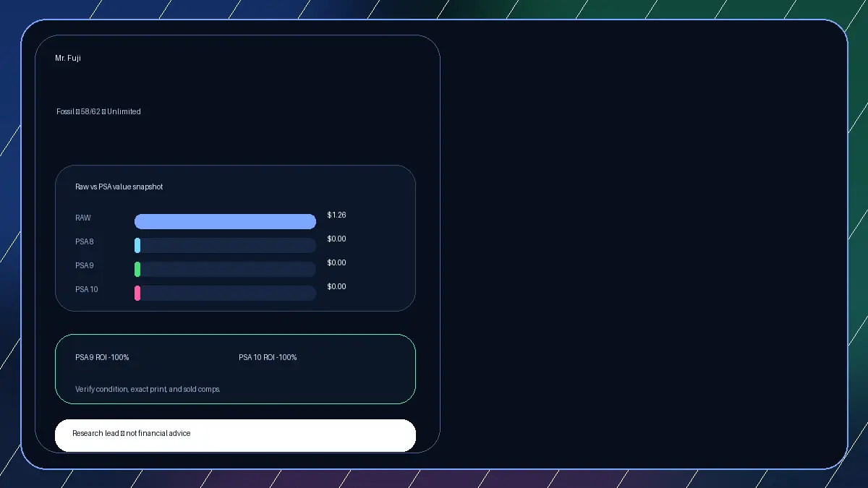Screen dimensions: 868x488
Task: Select the PSA 9 row label
Action: 85,265
